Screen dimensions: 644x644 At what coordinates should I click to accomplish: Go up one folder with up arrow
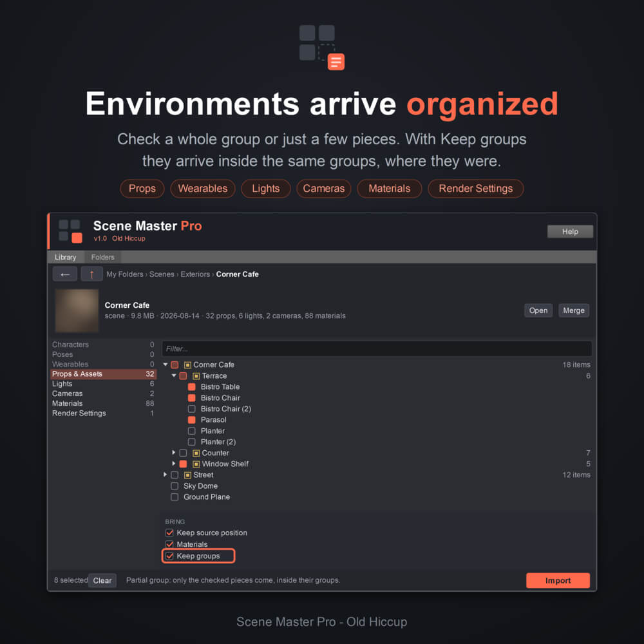(x=91, y=274)
